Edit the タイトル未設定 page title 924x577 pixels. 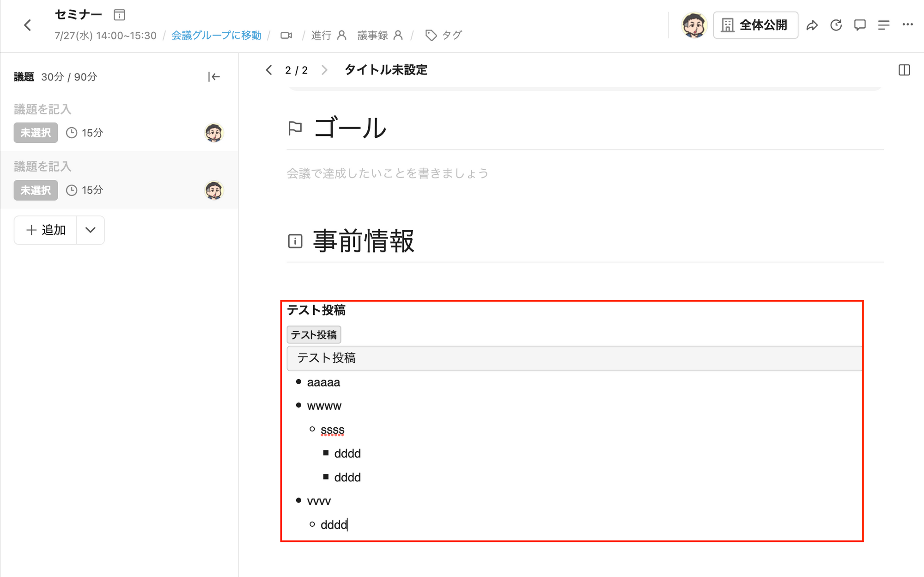[x=386, y=70]
